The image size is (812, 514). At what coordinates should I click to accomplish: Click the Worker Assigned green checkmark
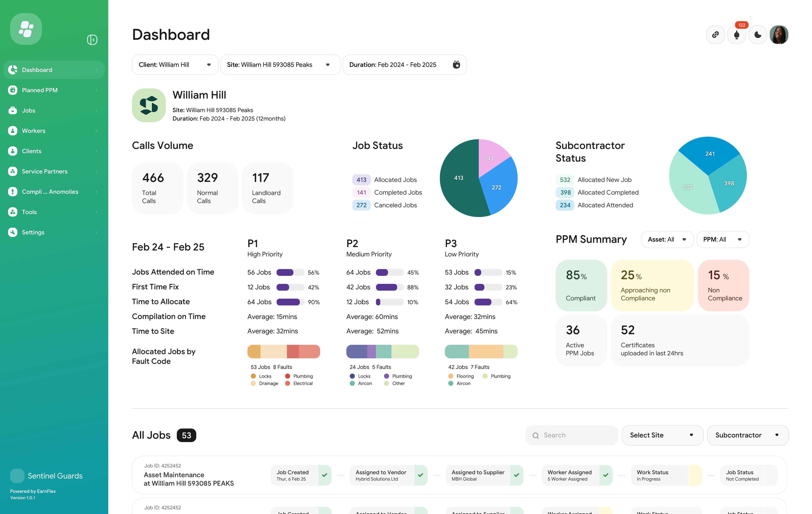[x=606, y=475]
